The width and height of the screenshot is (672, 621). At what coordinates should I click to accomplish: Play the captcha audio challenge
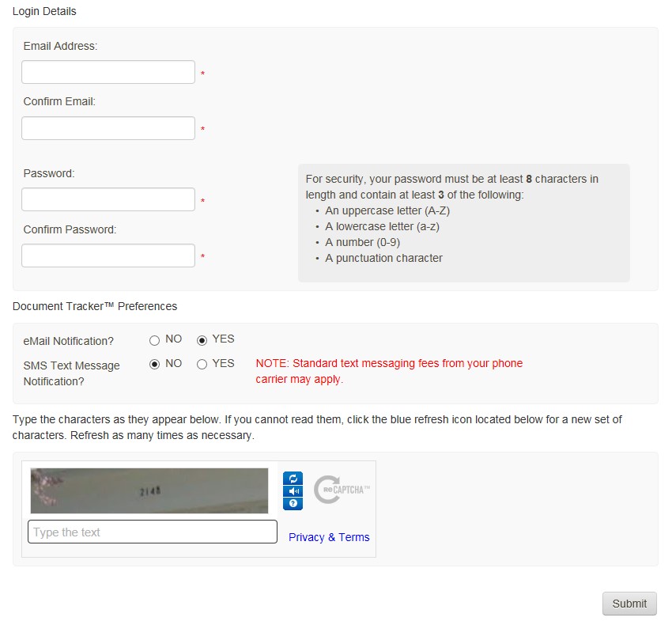(293, 491)
